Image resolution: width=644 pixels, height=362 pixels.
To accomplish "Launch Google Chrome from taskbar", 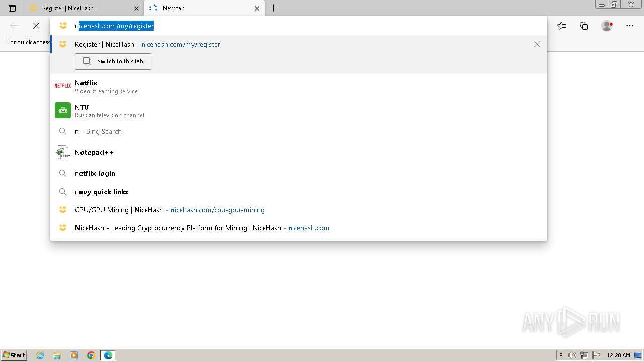I will [x=91, y=355].
